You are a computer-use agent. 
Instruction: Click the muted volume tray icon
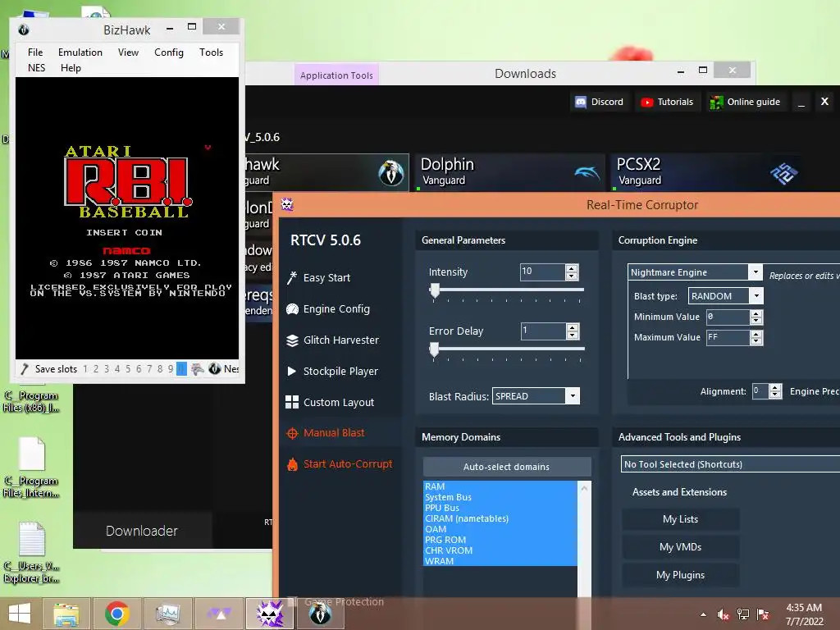724,614
